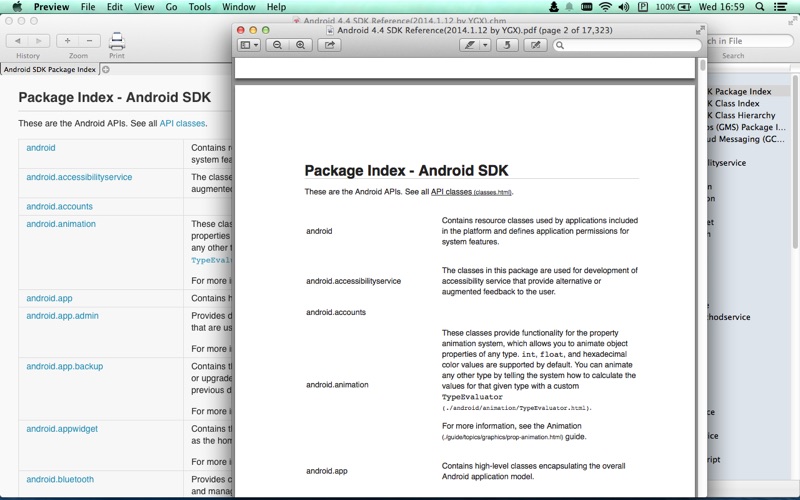Show the edit markup toolbar in the PDF window
The height and width of the screenshot is (500, 800).
pos(535,45)
